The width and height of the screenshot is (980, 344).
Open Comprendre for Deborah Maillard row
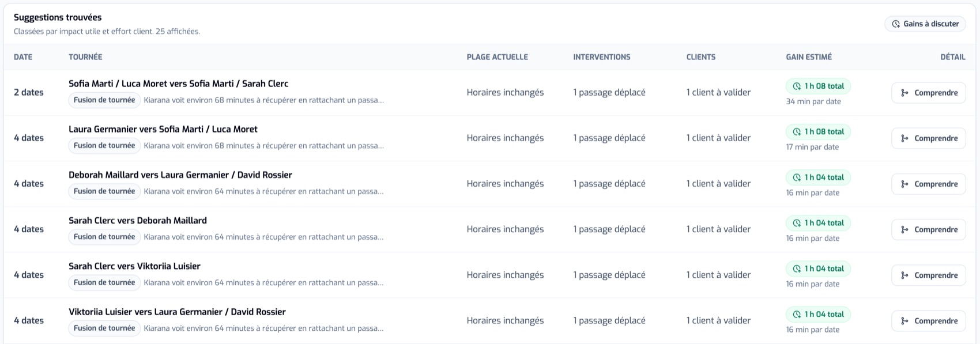point(929,184)
